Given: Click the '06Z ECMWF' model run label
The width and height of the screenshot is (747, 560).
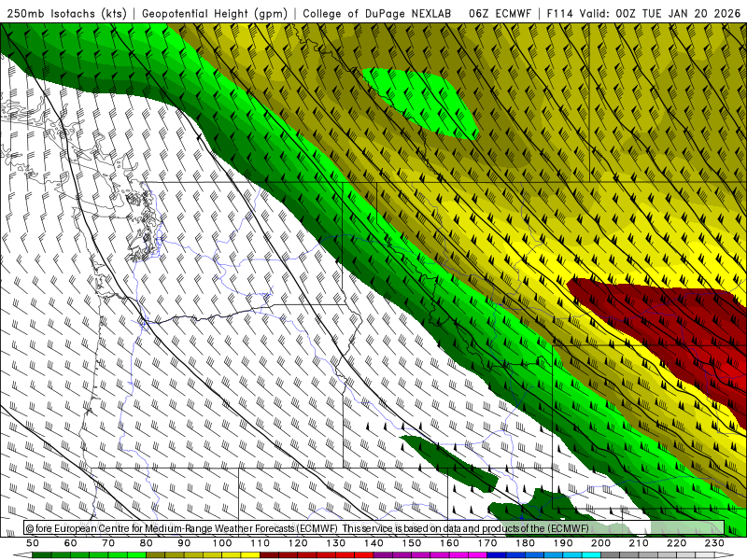Looking at the screenshot, I should point(500,13).
